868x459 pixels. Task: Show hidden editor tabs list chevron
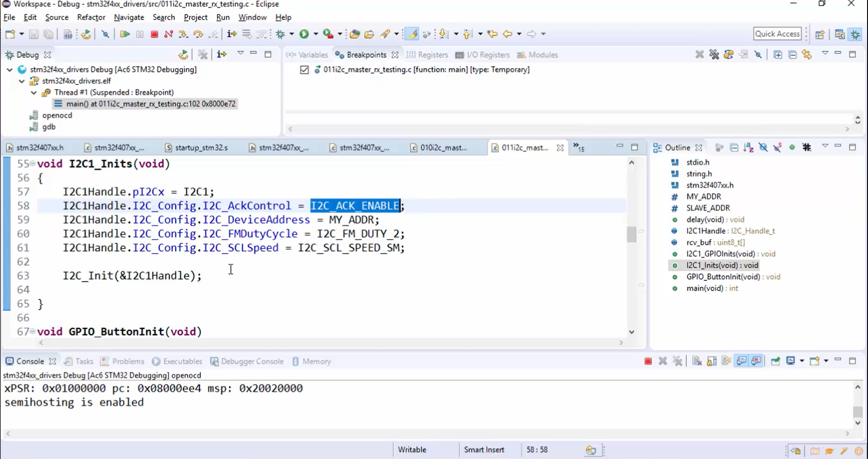(579, 147)
